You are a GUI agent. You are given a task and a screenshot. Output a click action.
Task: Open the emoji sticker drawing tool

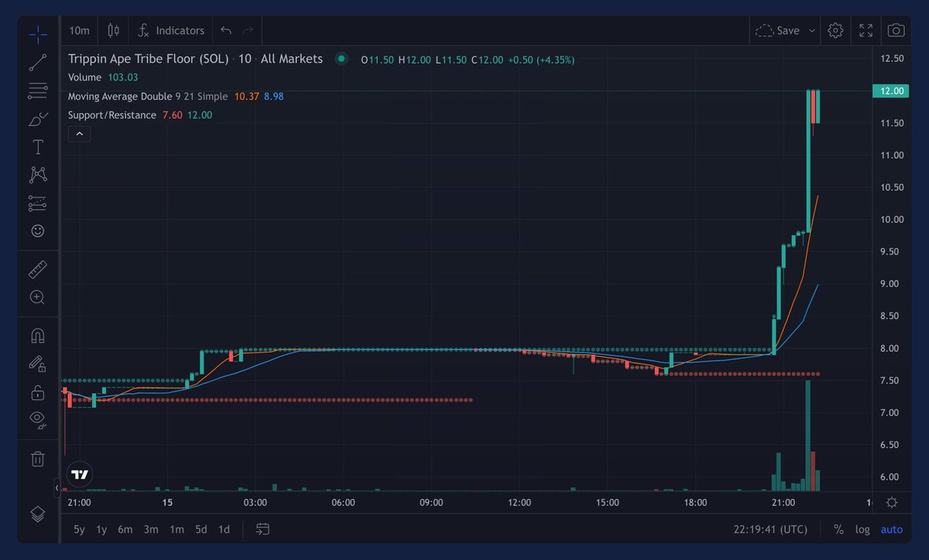point(37,230)
